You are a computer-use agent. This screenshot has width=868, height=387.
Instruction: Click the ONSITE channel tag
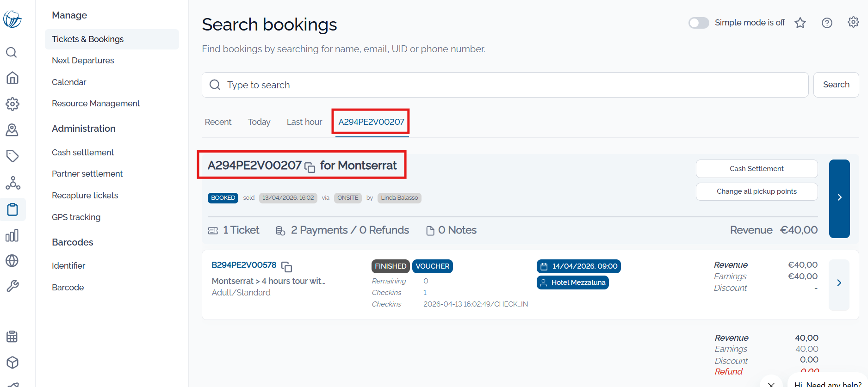[348, 198]
